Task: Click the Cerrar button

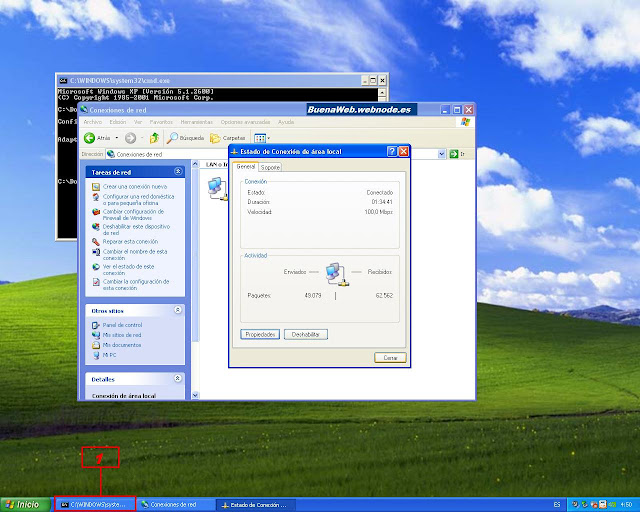Action: pyautogui.click(x=390, y=357)
